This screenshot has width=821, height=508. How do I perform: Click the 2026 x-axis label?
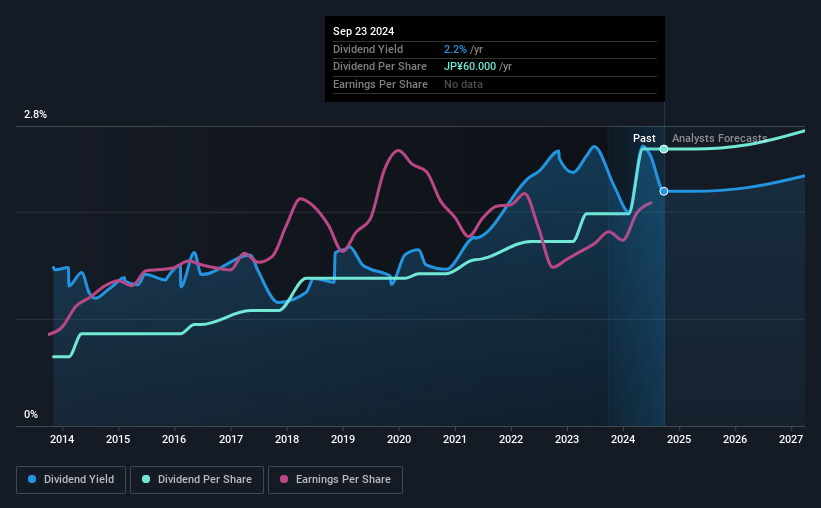click(x=735, y=439)
